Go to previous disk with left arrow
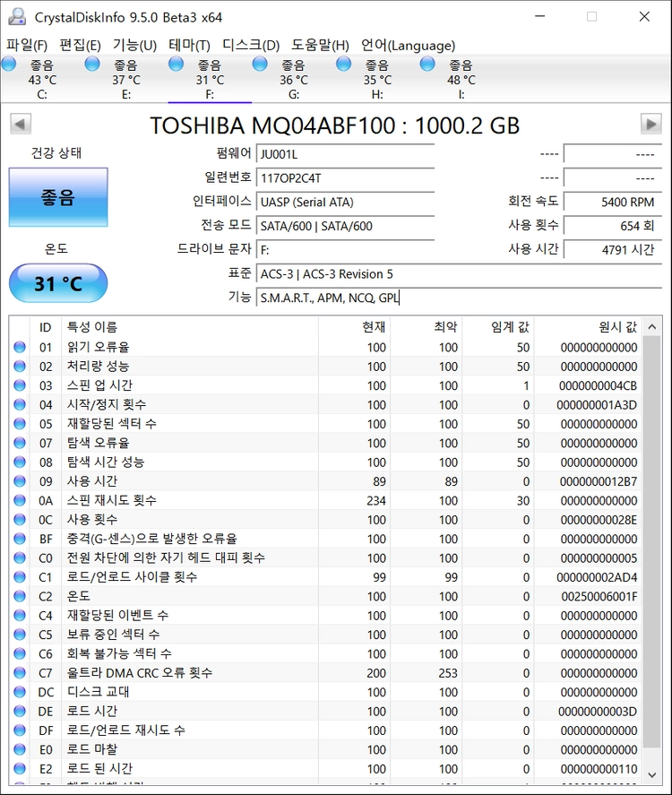Viewport: 672px width, 795px height. (21, 124)
